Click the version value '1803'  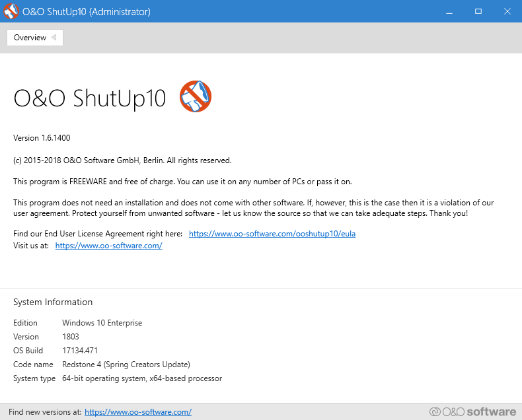click(x=71, y=337)
